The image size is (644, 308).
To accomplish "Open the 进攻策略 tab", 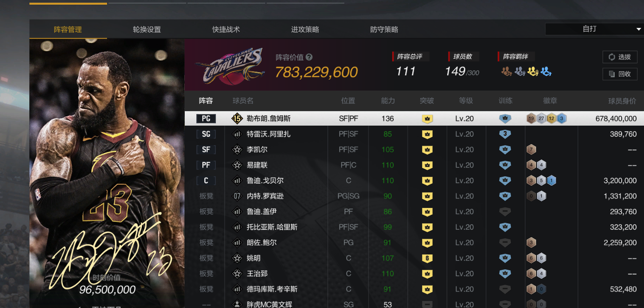I will tap(305, 29).
